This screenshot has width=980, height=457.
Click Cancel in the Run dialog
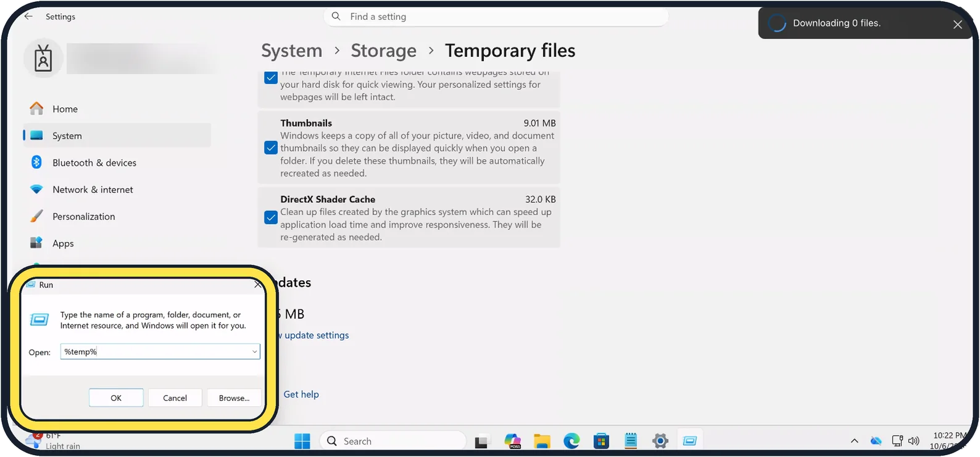175,398
